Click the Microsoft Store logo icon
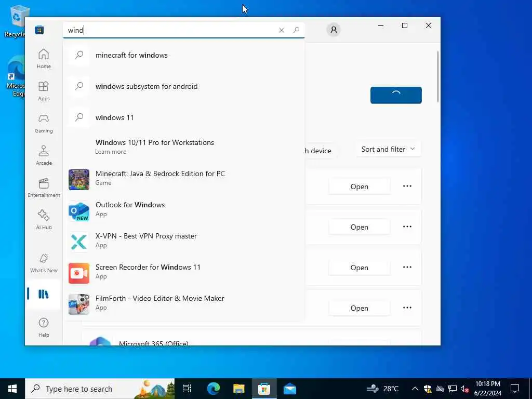The image size is (532, 399). pyautogui.click(x=39, y=30)
